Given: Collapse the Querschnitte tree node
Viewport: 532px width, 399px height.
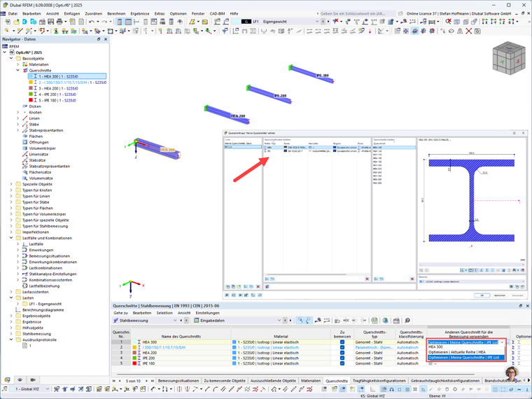Looking at the screenshot, I should tap(17, 70).
